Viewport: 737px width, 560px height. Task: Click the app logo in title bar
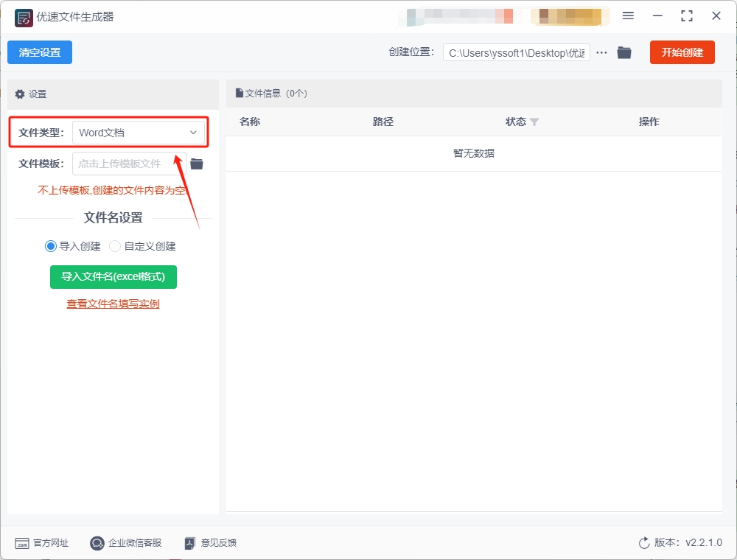[x=24, y=17]
